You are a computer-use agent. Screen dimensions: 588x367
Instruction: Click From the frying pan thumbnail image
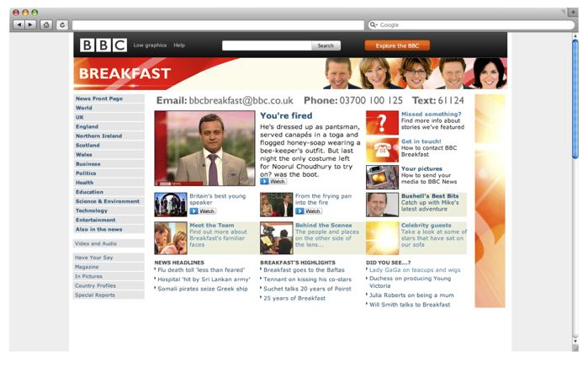277,205
